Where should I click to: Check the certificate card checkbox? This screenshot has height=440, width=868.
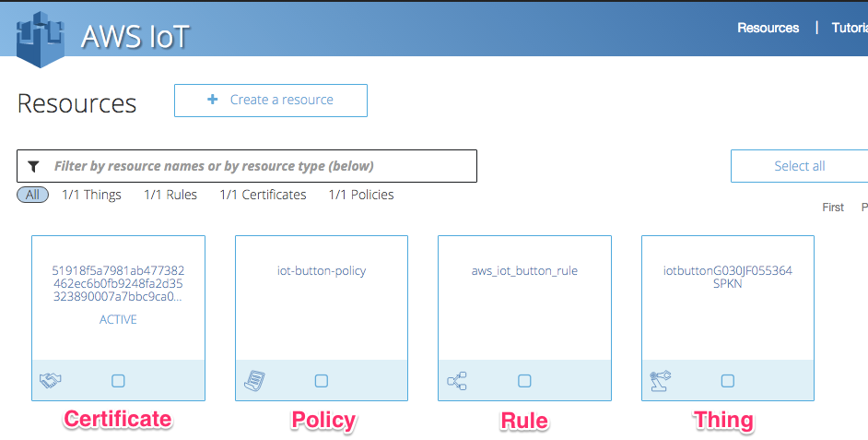click(x=118, y=380)
